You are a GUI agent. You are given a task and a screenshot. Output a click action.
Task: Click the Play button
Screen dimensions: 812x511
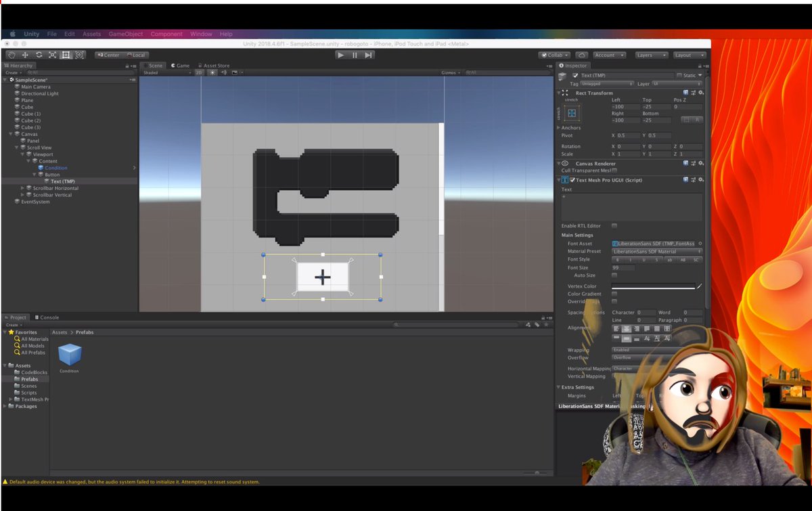click(341, 55)
